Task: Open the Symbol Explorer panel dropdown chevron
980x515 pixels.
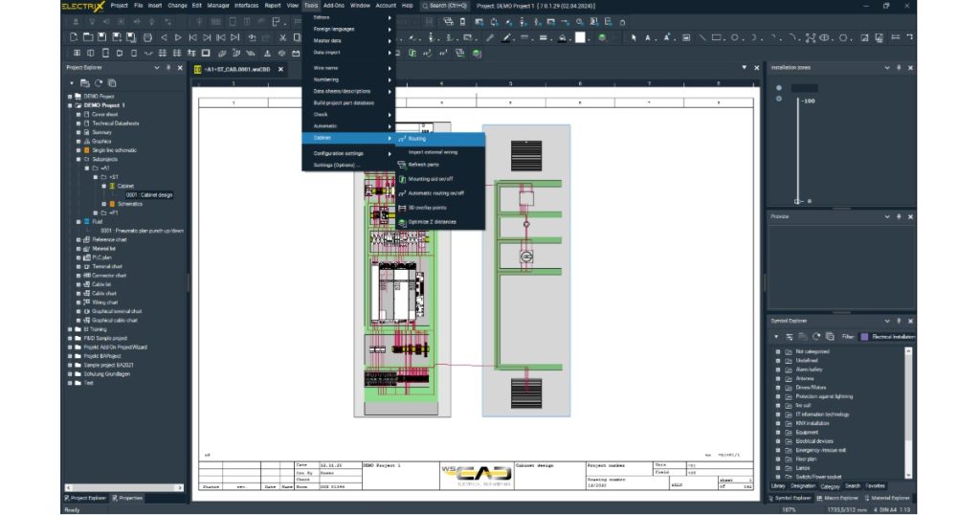Action: 887,321
